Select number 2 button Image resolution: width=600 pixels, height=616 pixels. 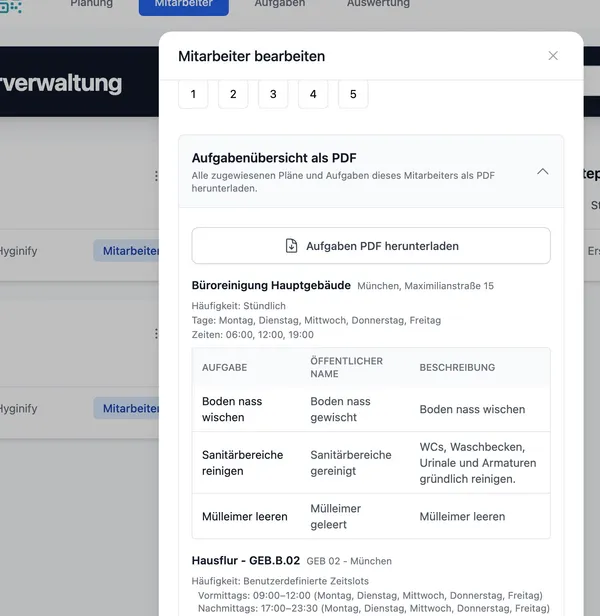(x=233, y=94)
